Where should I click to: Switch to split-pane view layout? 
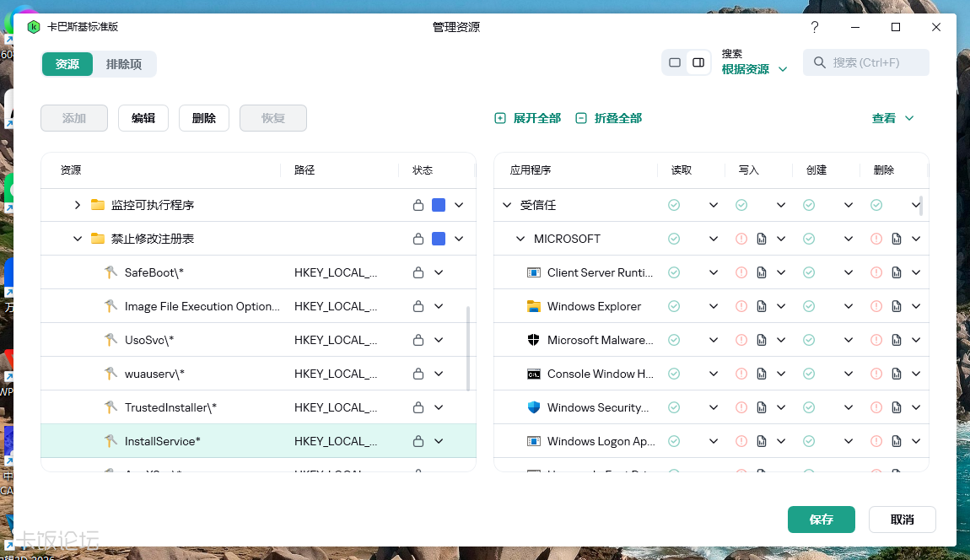click(698, 62)
